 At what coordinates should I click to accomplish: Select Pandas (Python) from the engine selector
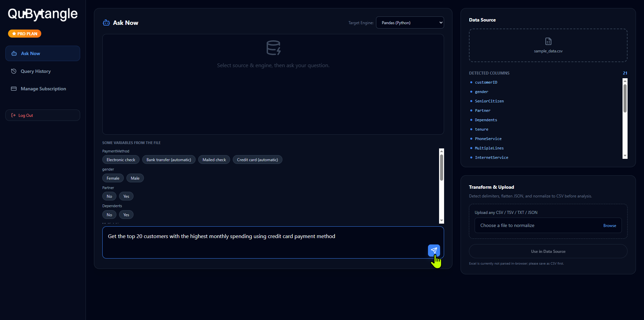410,22
